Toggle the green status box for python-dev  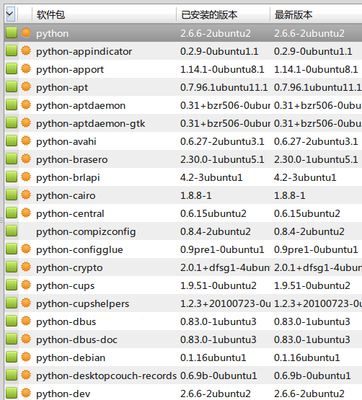click(x=11, y=393)
